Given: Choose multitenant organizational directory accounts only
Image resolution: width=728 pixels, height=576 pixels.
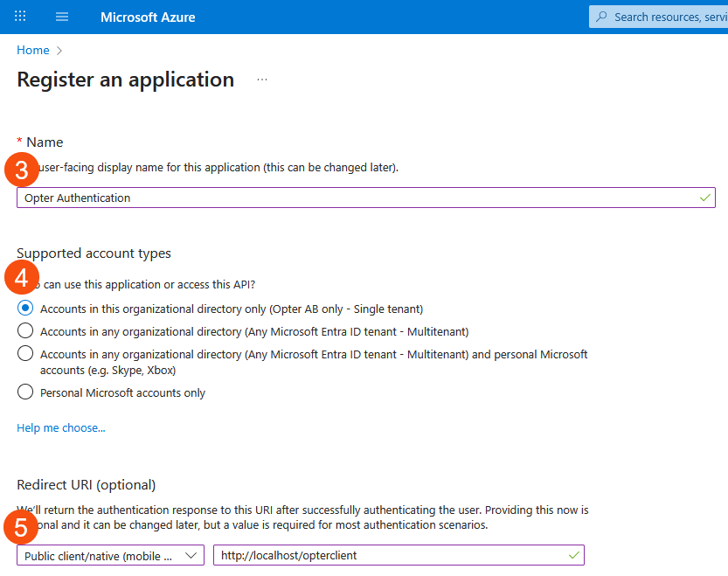Looking at the screenshot, I should 25,331.
